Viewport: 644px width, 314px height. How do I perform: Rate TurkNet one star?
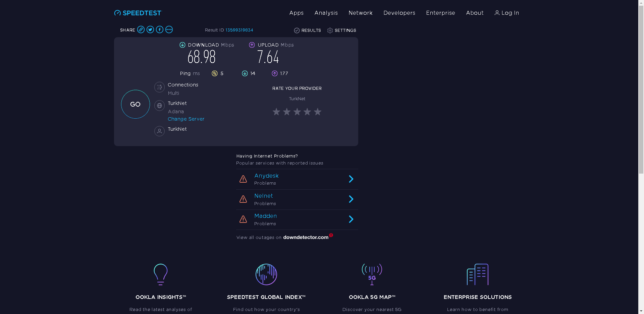coord(276,112)
